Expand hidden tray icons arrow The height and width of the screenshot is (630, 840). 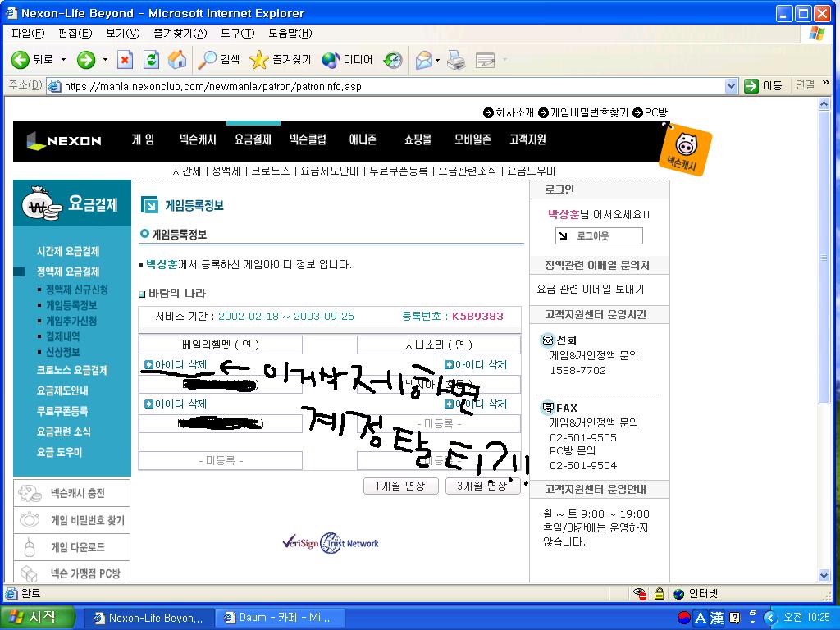click(x=769, y=618)
